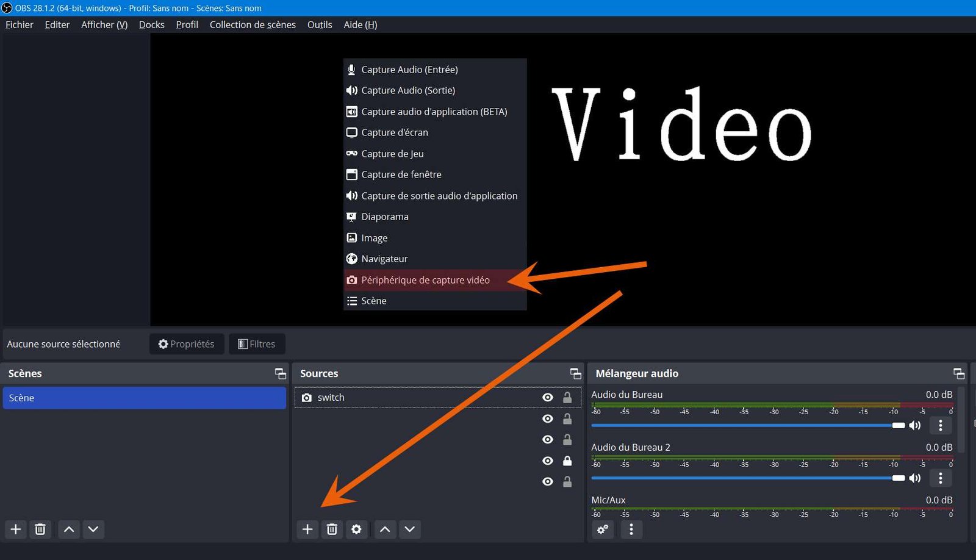The width and height of the screenshot is (976, 560).
Task: Open the Profil menu
Action: [187, 24]
